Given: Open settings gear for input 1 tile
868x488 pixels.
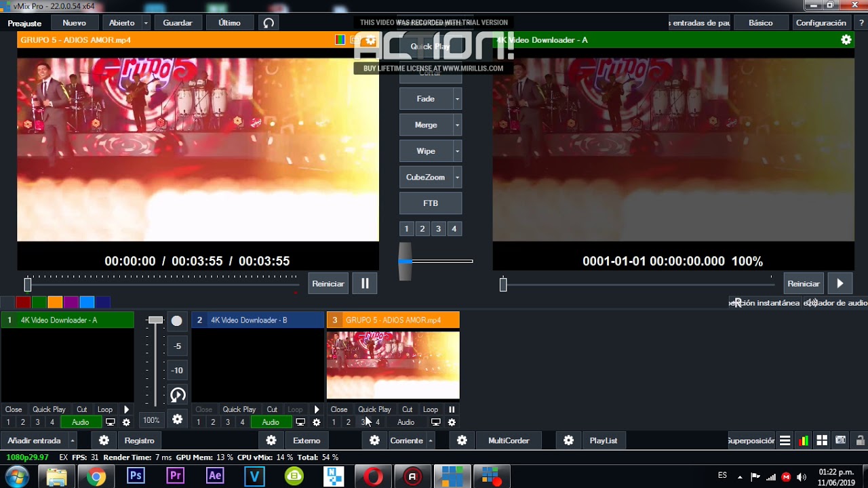Looking at the screenshot, I should tap(126, 422).
